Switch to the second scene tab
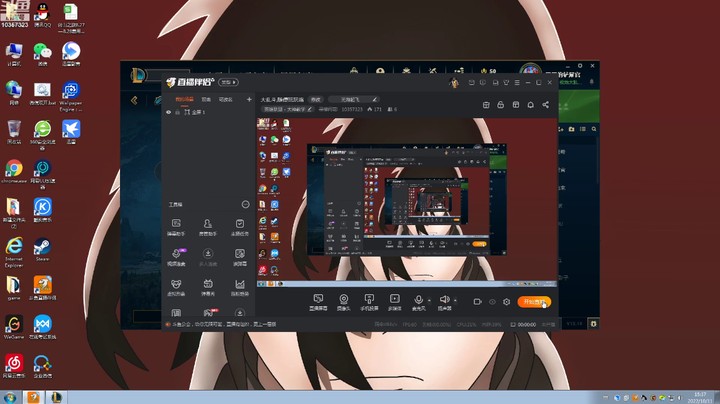The image size is (720, 404). (206, 99)
